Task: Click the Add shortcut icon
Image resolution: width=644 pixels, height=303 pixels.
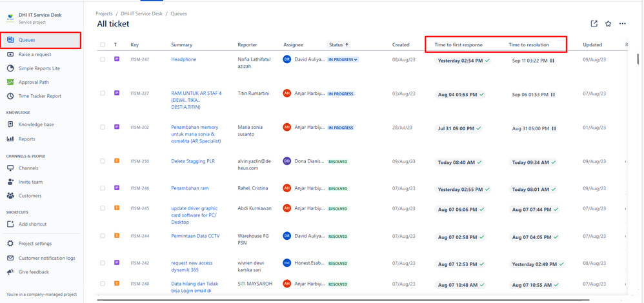Action: (x=11, y=224)
